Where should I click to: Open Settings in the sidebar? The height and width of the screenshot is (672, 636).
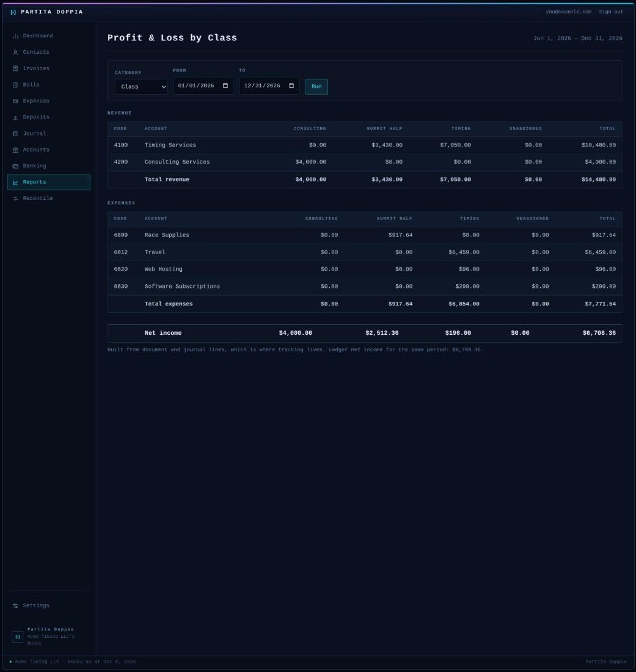tap(49, 605)
